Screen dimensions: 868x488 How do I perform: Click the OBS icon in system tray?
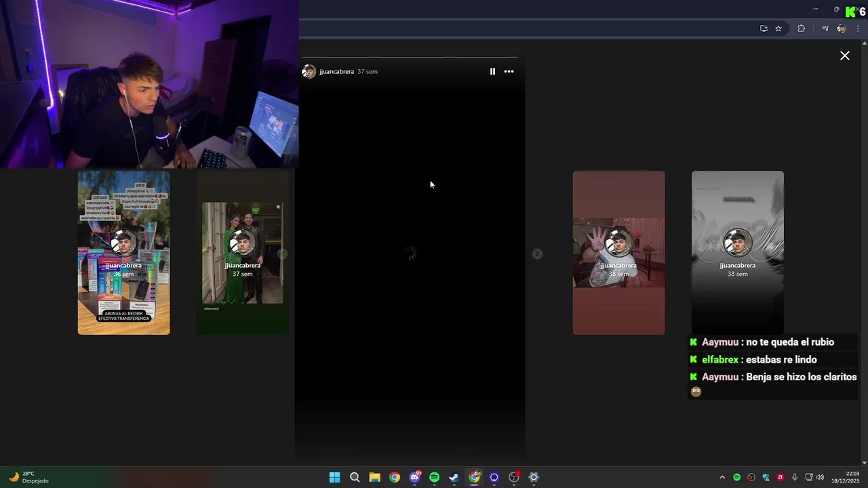point(751,477)
